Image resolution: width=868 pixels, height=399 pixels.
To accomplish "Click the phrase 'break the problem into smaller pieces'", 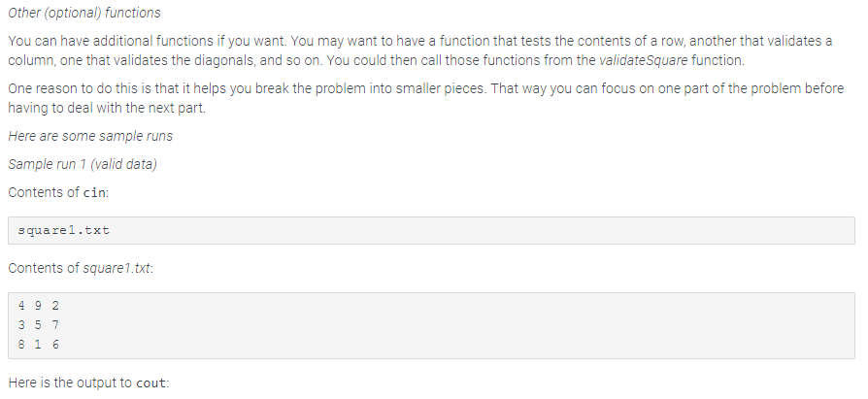I will click(395, 88).
